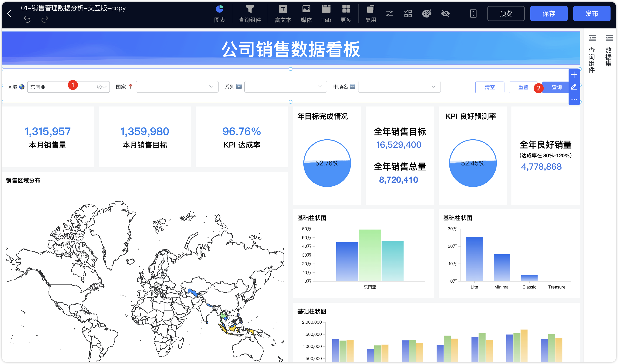618x364 pixels.
Task: Toggle the hidden-eye visibility icon
Action: click(445, 14)
